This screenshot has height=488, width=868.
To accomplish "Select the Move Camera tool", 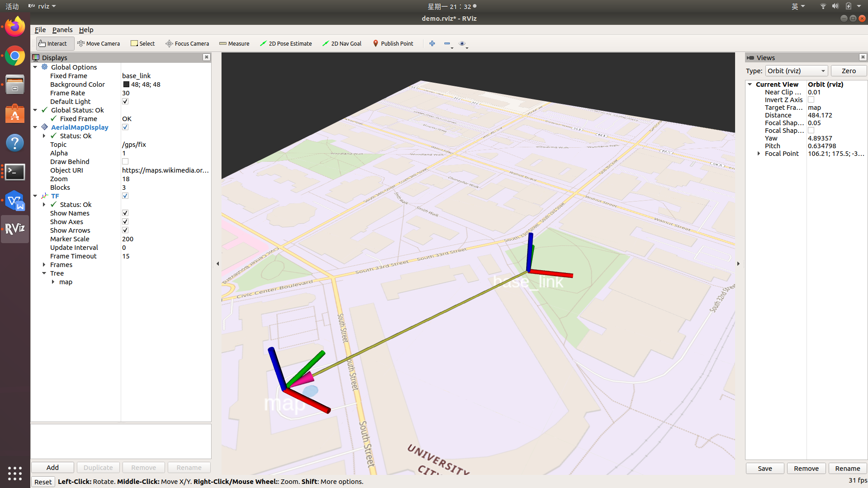I will pyautogui.click(x=99, y=43).
